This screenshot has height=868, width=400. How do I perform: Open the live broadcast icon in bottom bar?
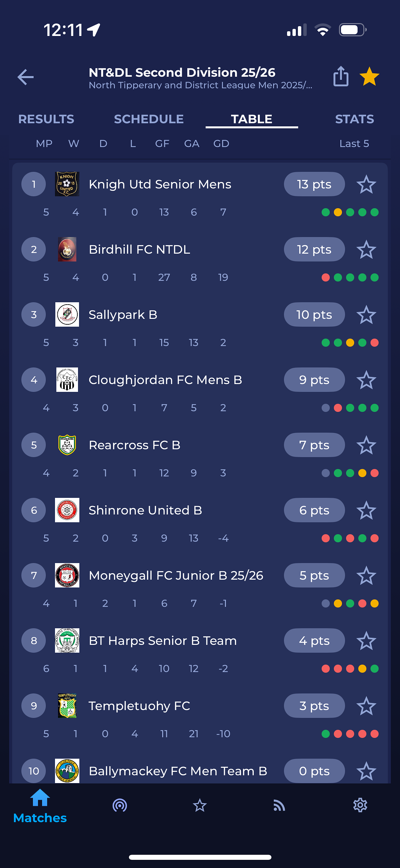pos(120,805)
